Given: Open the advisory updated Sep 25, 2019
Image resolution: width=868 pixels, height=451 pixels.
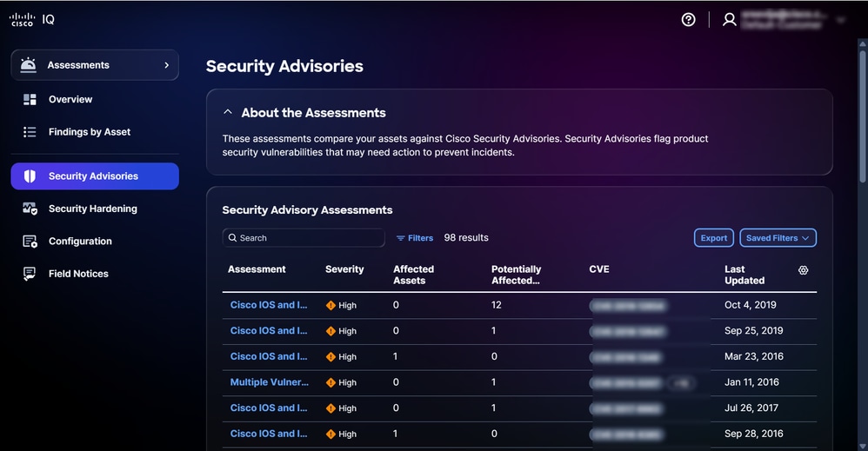Looking at the screenshot, I should pos(269,330).
